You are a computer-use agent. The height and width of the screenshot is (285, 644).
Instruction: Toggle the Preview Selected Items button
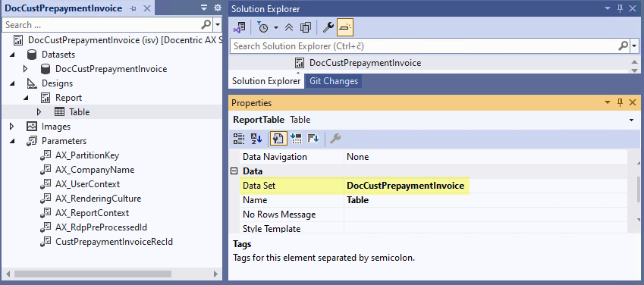coord(345,27)
